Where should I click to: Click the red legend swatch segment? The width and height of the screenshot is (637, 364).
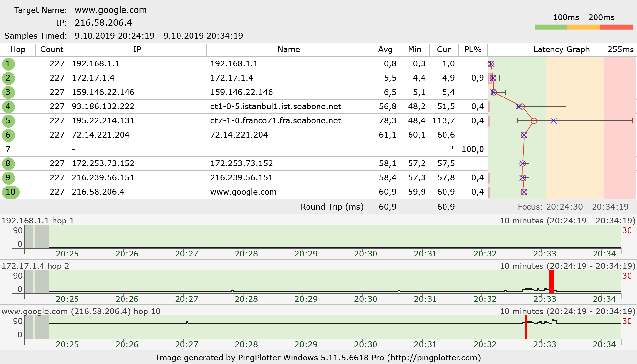pos(616,27)
